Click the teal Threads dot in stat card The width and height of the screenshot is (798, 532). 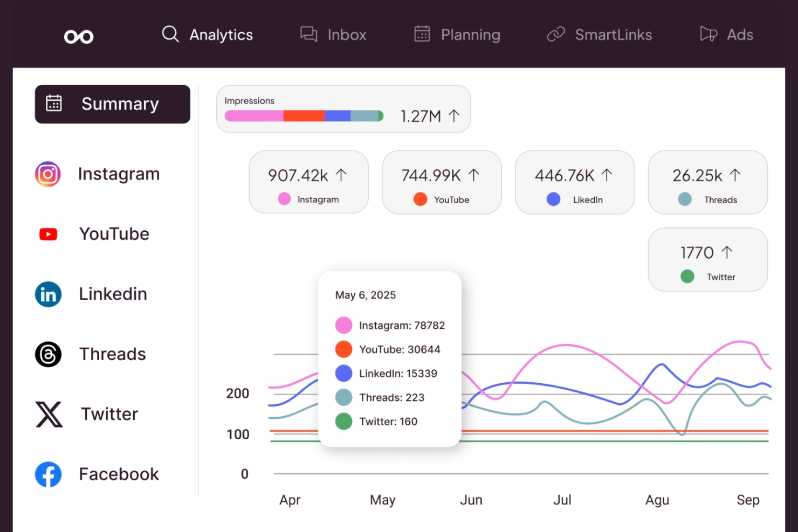(x=685, y=199)
